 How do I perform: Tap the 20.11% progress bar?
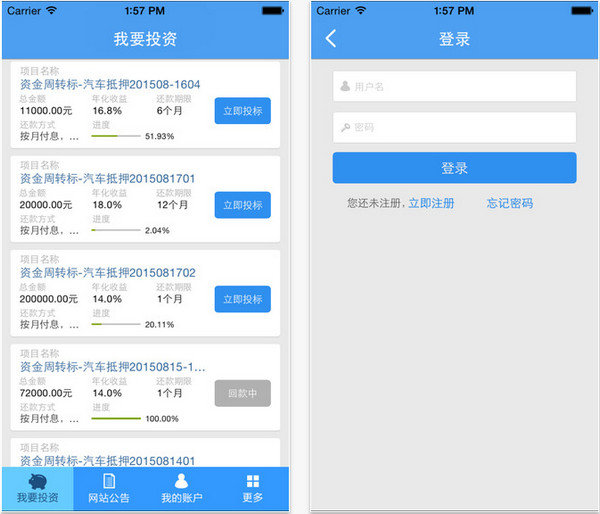[x=116, y=324]
